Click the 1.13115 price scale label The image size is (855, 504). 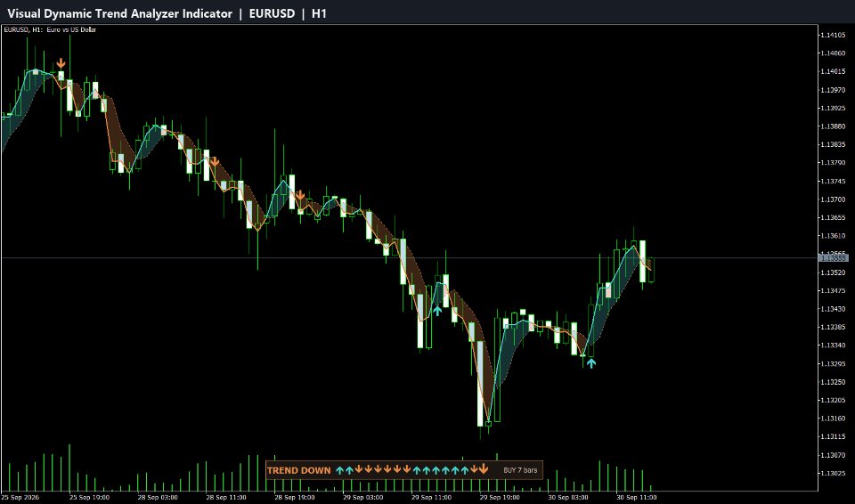(x=835, y=437)
